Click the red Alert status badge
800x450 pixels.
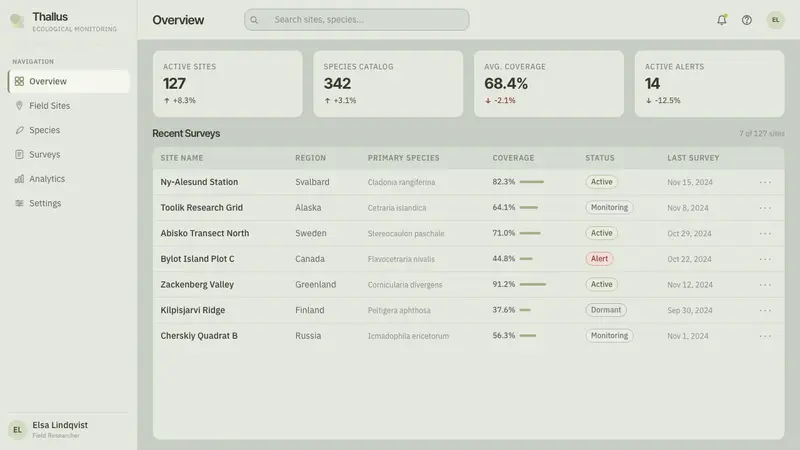coord(599,259)
